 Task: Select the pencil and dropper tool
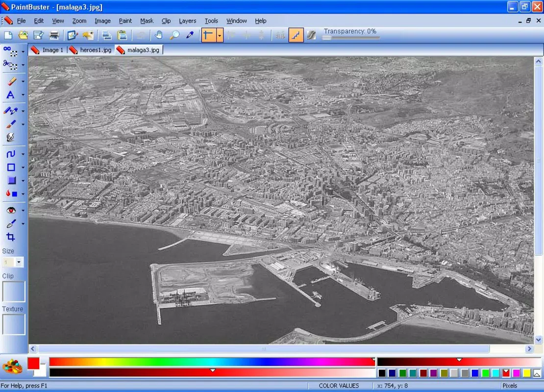[x=11, y=111]
